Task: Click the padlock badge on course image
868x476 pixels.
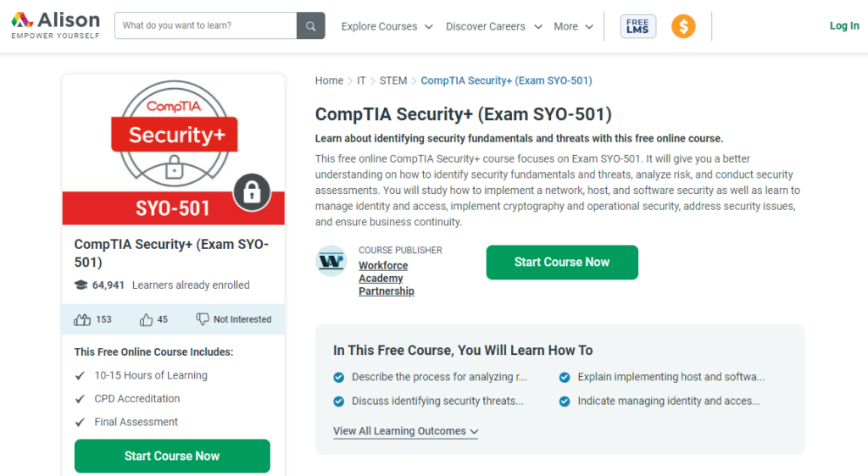Action: point(252,191)
